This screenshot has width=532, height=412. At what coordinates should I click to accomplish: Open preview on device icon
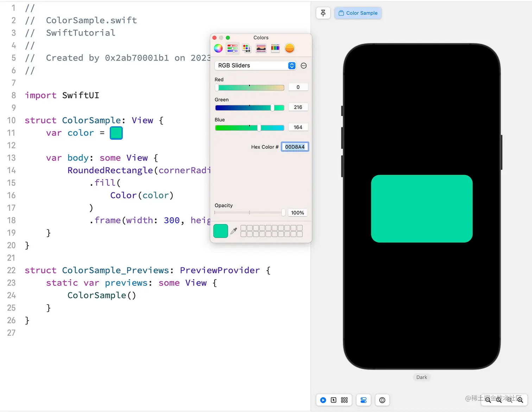click(382, 400)
